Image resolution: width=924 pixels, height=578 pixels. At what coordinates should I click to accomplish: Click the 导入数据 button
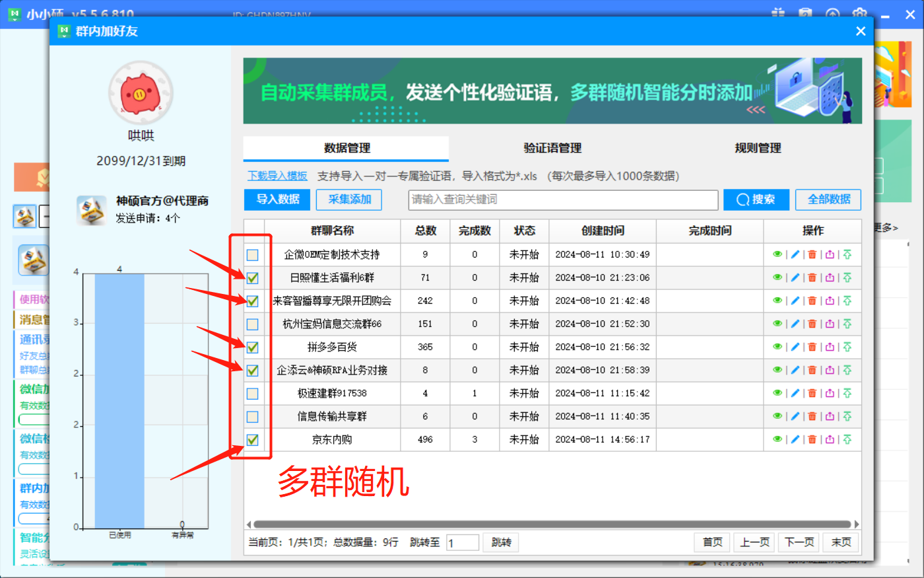(x=277, y=199)
